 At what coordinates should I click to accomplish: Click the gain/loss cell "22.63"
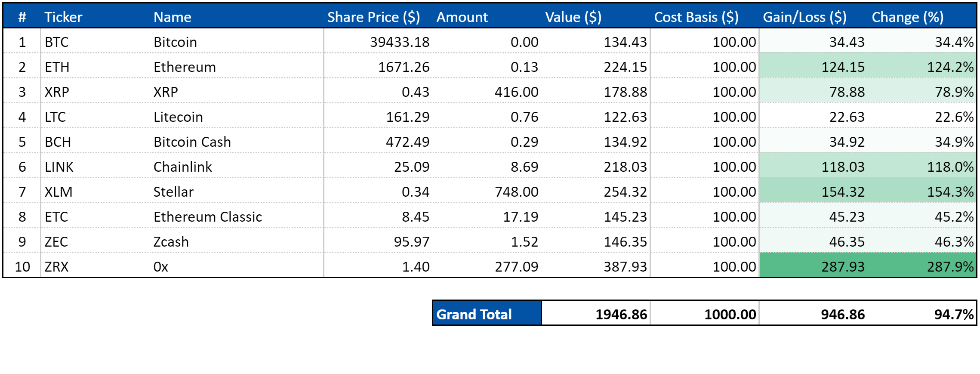coord(847,117)
